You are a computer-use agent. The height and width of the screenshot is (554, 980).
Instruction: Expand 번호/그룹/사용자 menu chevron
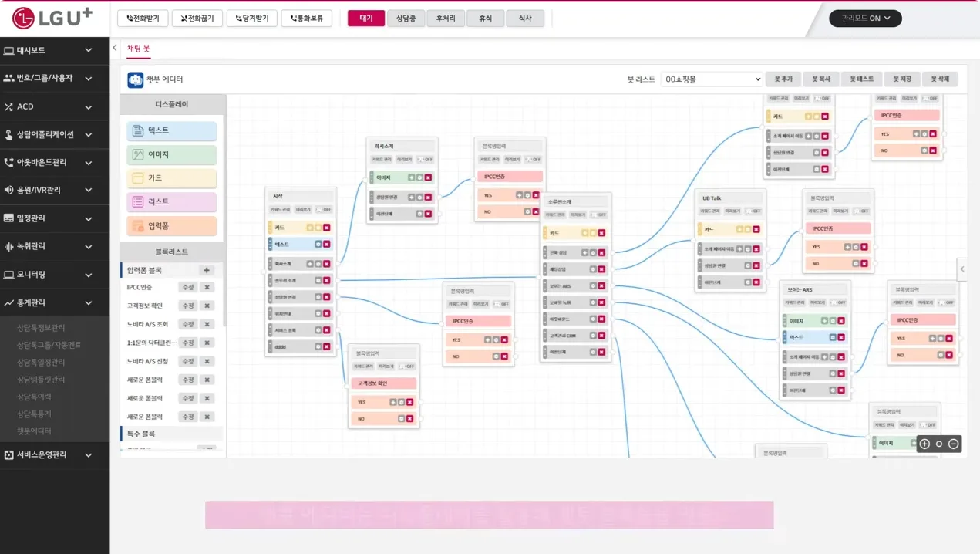[x=89, y=78]
